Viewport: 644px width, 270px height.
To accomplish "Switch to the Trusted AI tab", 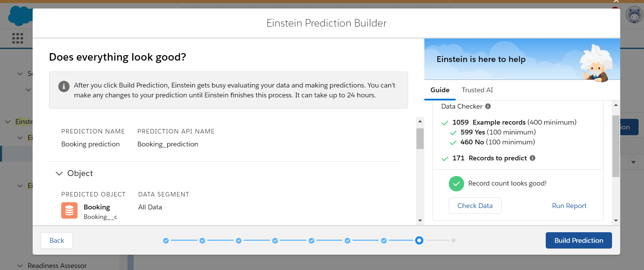I will pyautogui.click(x=477, y=90).
